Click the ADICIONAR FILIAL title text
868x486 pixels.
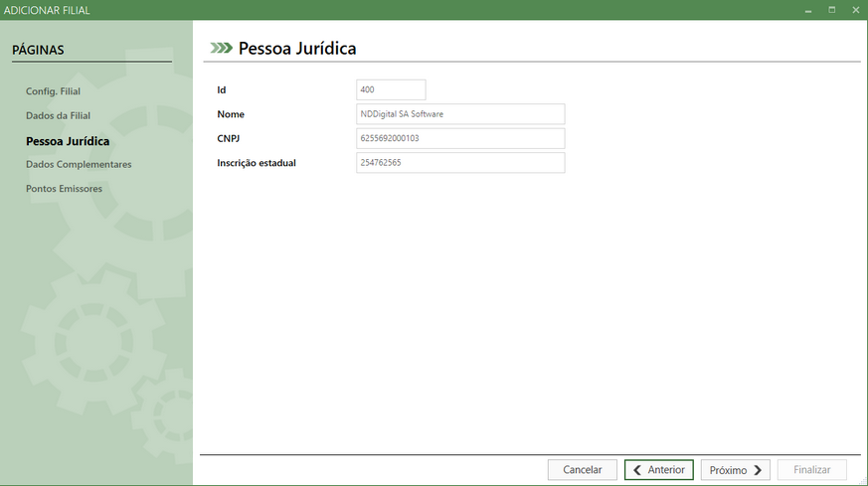[47, 10]
